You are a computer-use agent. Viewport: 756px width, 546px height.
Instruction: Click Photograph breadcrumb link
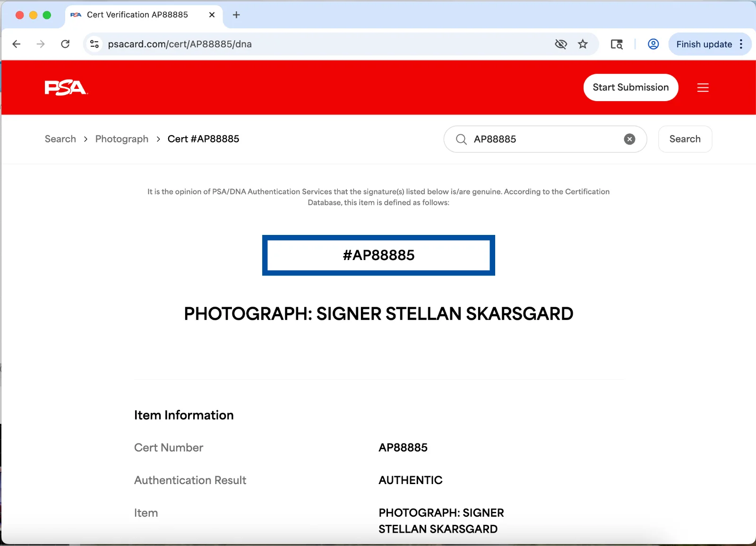pyautogui.click(x=122, y=139)
